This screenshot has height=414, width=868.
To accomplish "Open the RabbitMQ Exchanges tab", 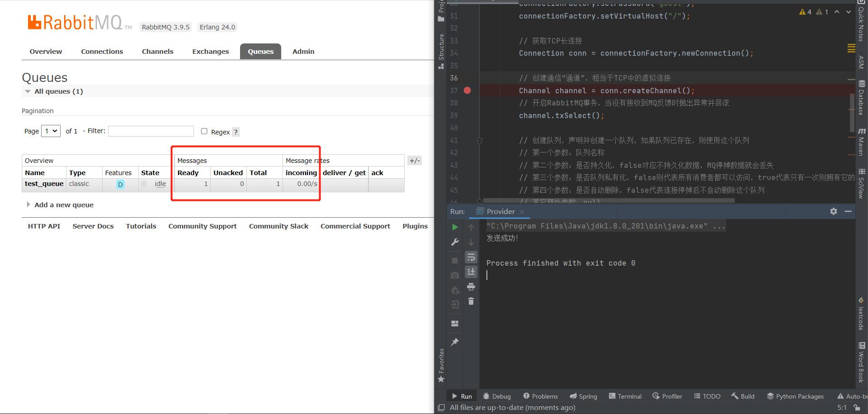I will [x=211, y=52].
